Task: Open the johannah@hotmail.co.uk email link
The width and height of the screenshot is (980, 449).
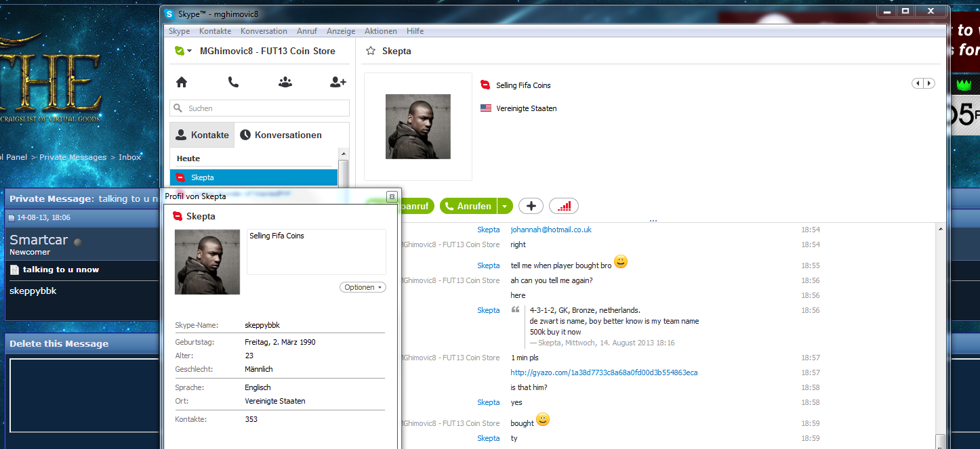Action: (x=551, y=230)
